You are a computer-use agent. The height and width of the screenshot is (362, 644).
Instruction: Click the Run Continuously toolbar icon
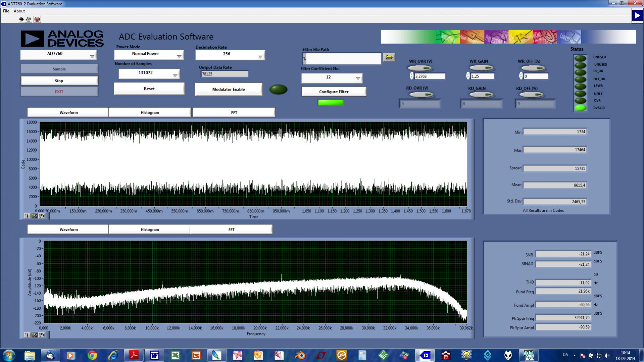(x=29, y=19)
